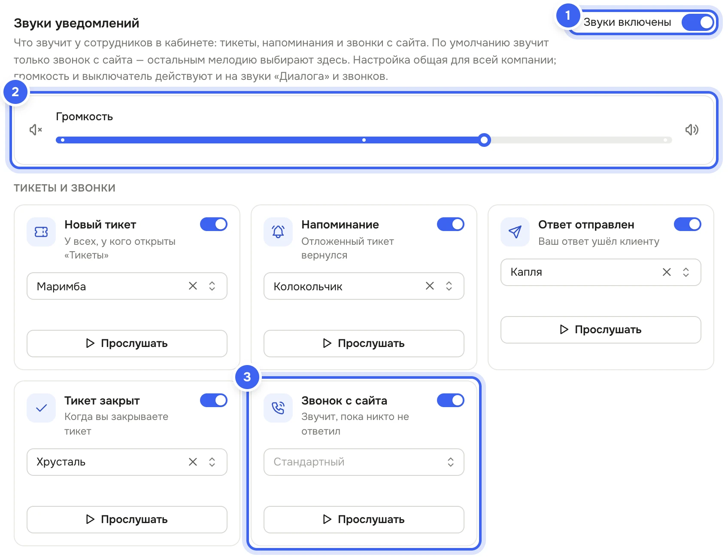Screen dimensions: 728x560
Task: Click the Громкость label
Action: pos(85,117)
